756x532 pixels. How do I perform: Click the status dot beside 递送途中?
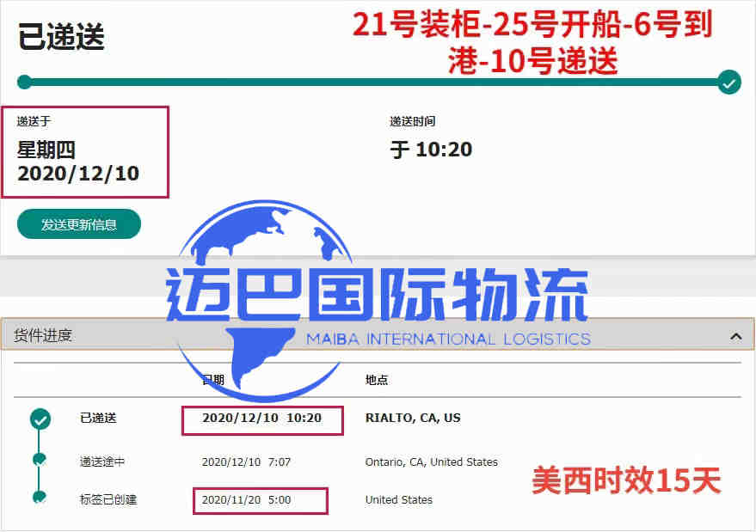[x=39, y=459]
